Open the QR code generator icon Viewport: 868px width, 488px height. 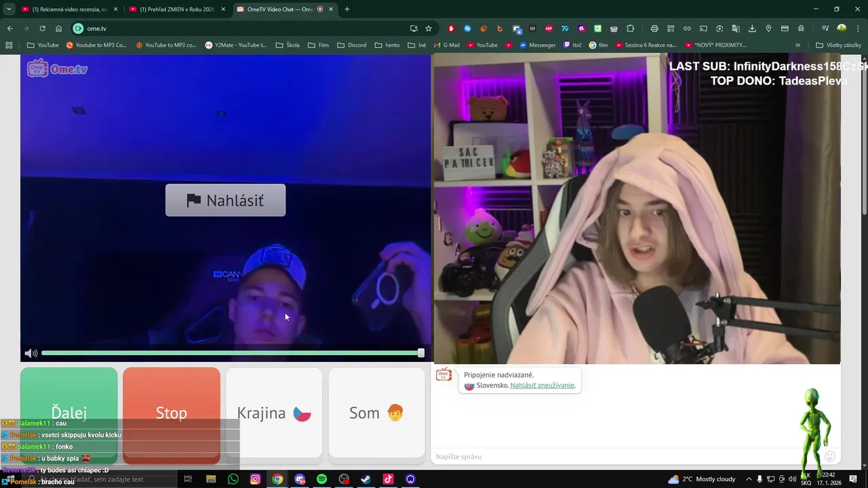click(x=671, y=28)
